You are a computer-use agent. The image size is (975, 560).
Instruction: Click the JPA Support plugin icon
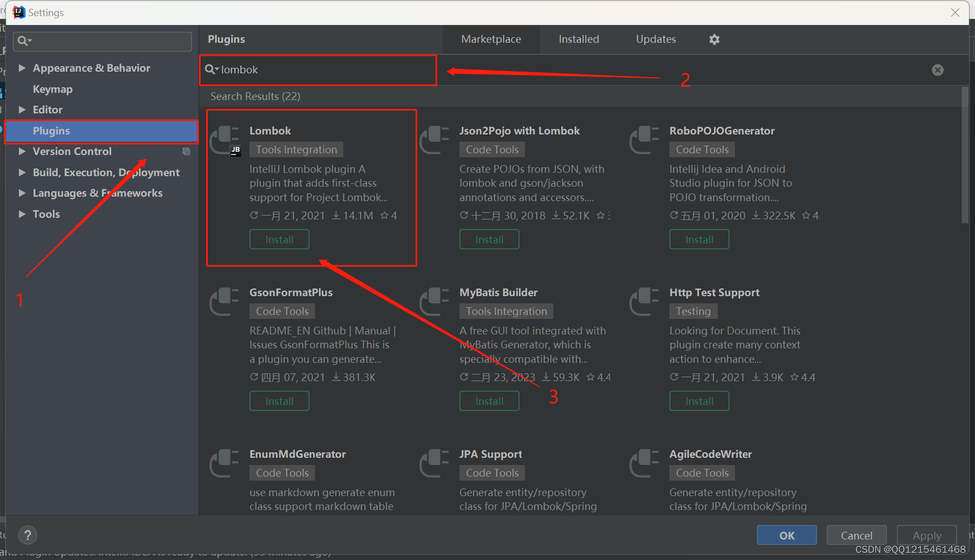(x=434, y=463)
